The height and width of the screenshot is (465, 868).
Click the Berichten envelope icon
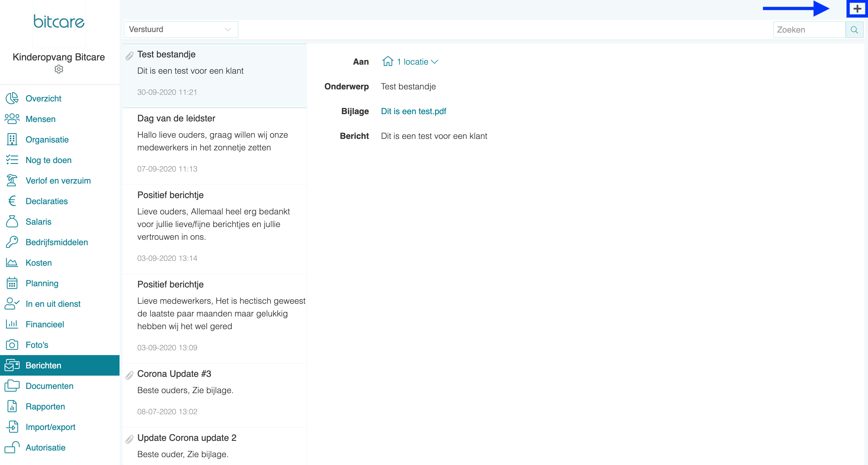point(12,365)
